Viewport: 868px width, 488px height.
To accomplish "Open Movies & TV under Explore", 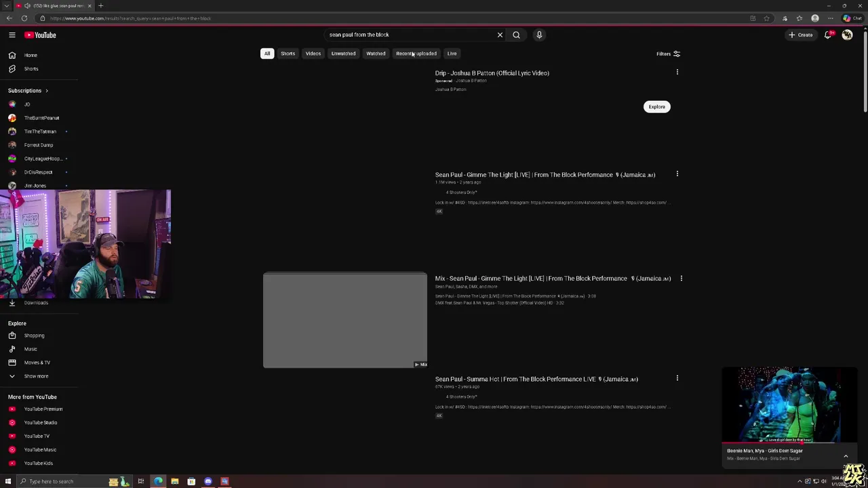I will [x=38, y=363].
